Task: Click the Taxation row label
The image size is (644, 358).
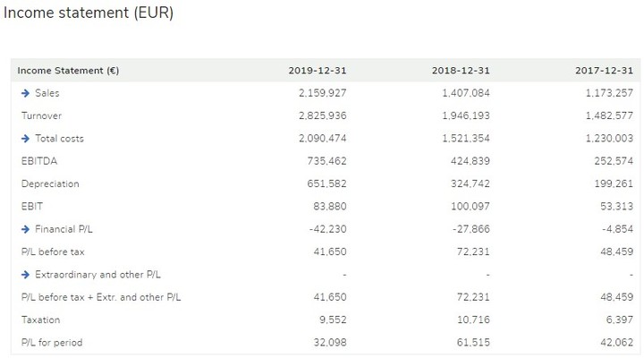Action: click(x=40, y=320)
